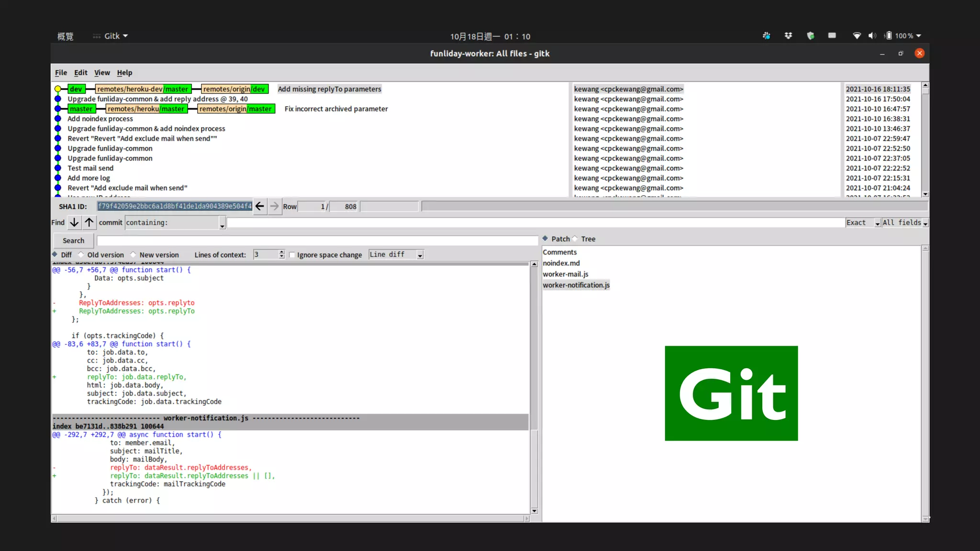Click the Wi-Fi network tray icon
This screenshot has height=551, width=980.
coord(857,36)
